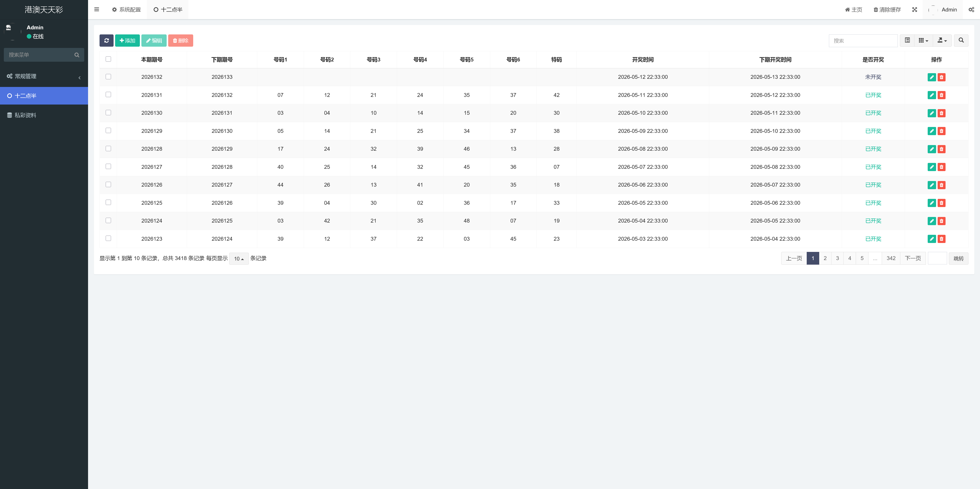Delete row 2026129 with the red trash
The width and height of the screenshot is (980, 489).
[x=941, y=131]
